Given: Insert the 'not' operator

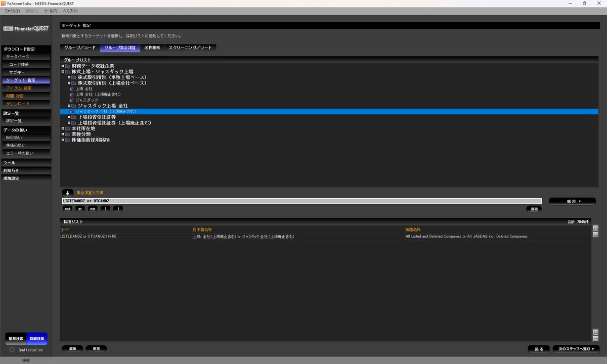Looking at the screenshot, I should (x=93, y=209).
